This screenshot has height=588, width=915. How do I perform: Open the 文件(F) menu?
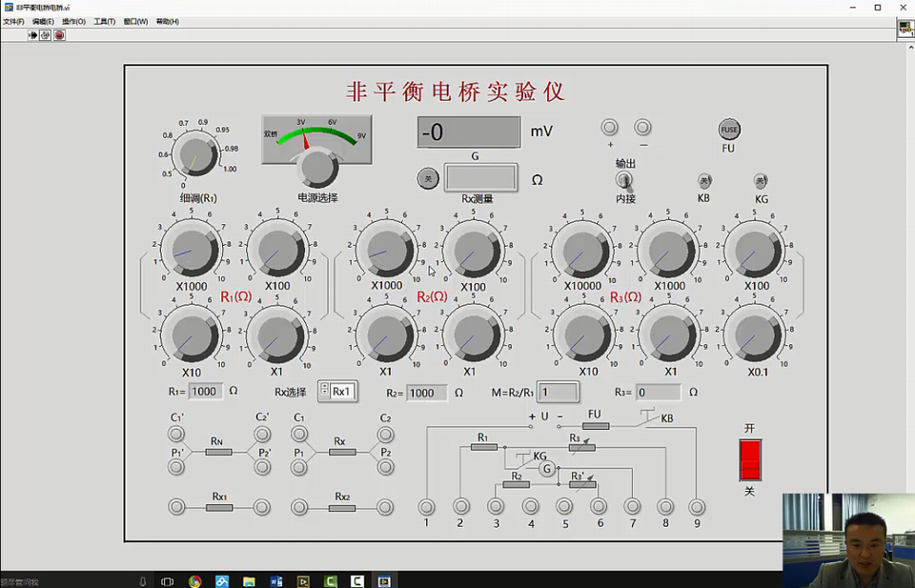click(13, 22)
